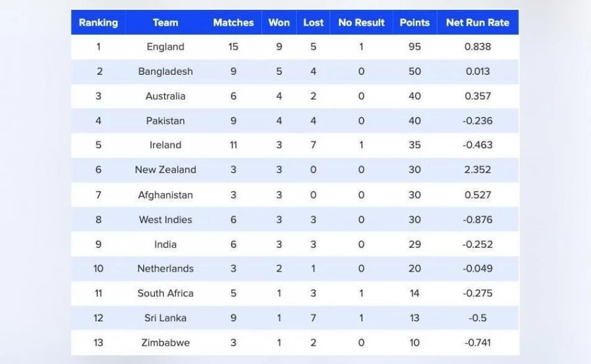Click the Australia team name
This screenshot has height=364, width=591.
click(165, 96)
